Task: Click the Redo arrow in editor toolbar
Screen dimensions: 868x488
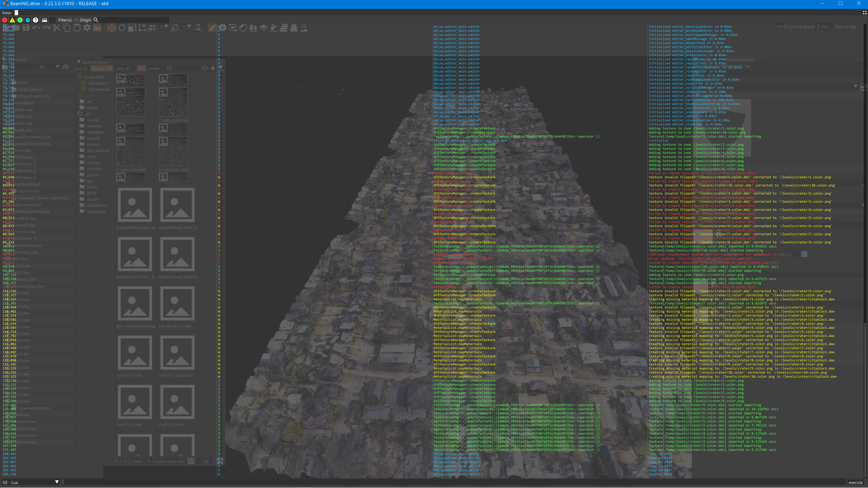Action: click(46, 28)
